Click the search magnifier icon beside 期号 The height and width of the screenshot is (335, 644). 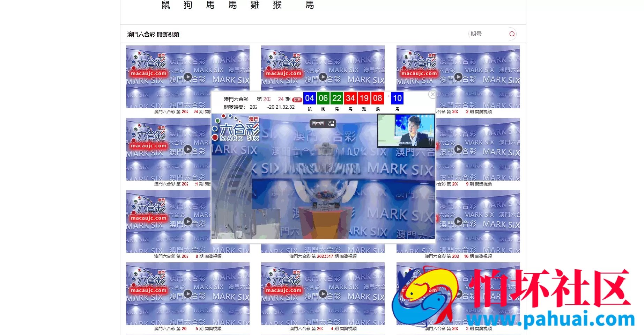coord(512,34)
